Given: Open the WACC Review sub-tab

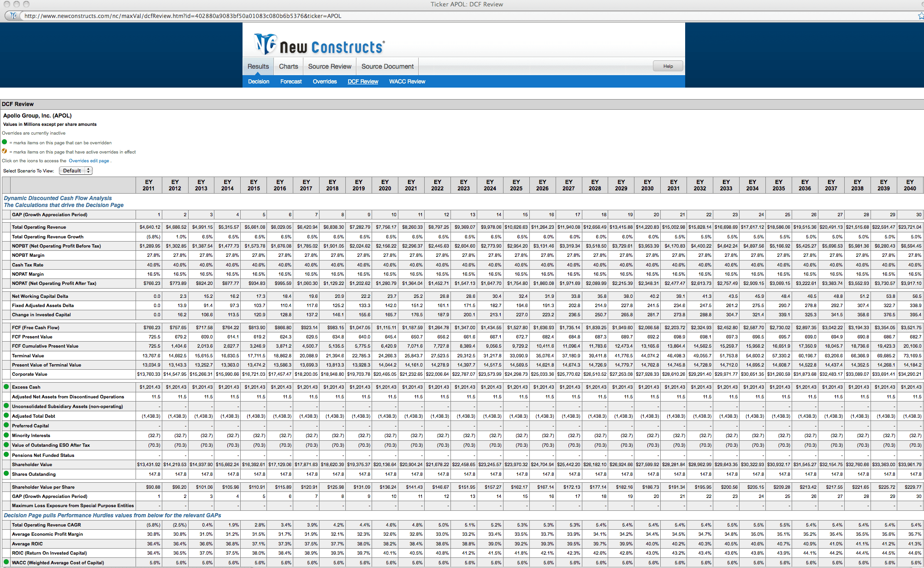Looking at the screenshot, I should coord(407,82).
